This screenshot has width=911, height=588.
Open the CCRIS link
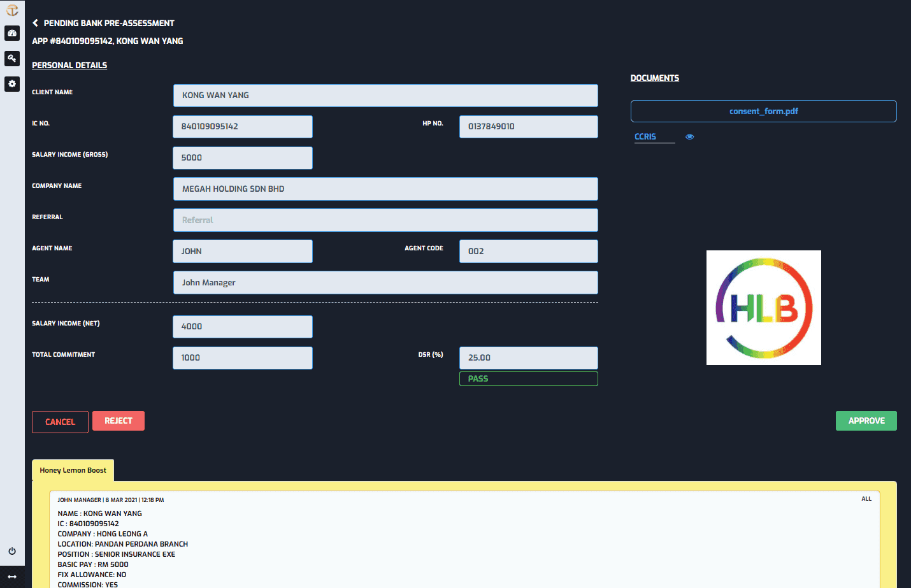pos(645,136)
